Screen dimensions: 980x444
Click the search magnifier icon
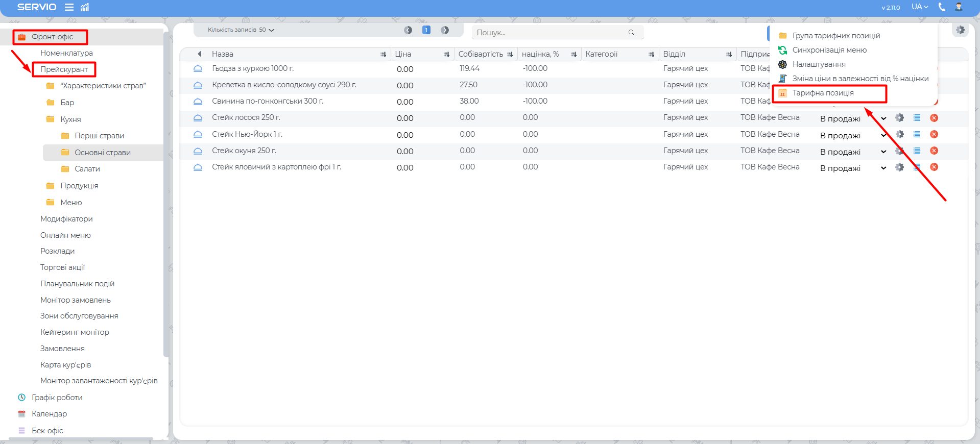click(631, 33)
